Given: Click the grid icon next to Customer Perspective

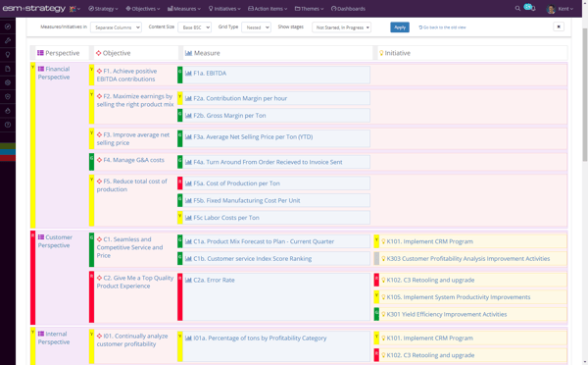Looking at the screenshot, I should [41, 236].
